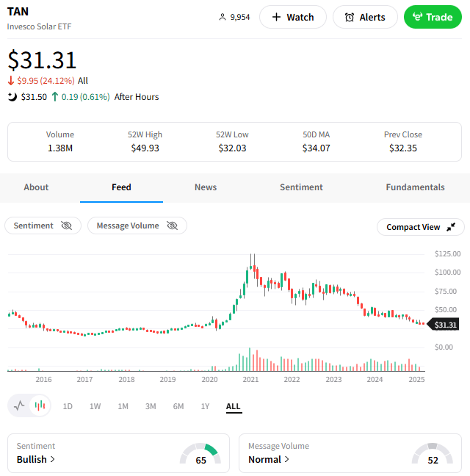Expand the Normal message volume details

[269, 459]
